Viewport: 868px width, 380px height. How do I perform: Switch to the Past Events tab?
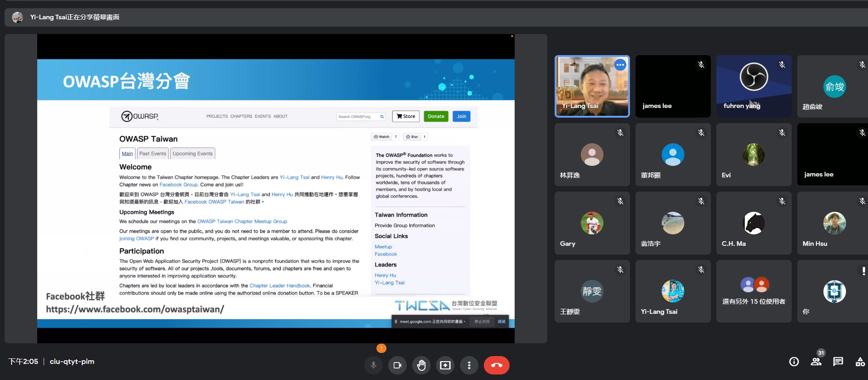153,153
